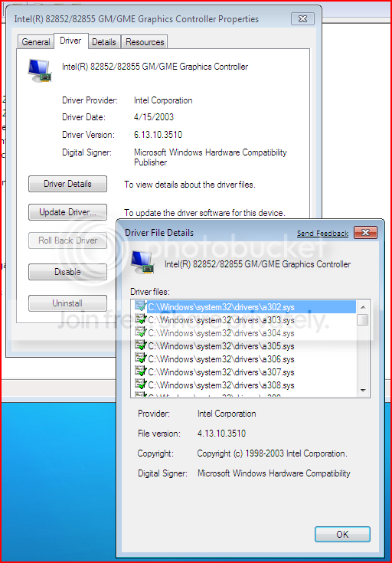
Task: Click the driver files list scroll down arrow
Action: point(363,391)
